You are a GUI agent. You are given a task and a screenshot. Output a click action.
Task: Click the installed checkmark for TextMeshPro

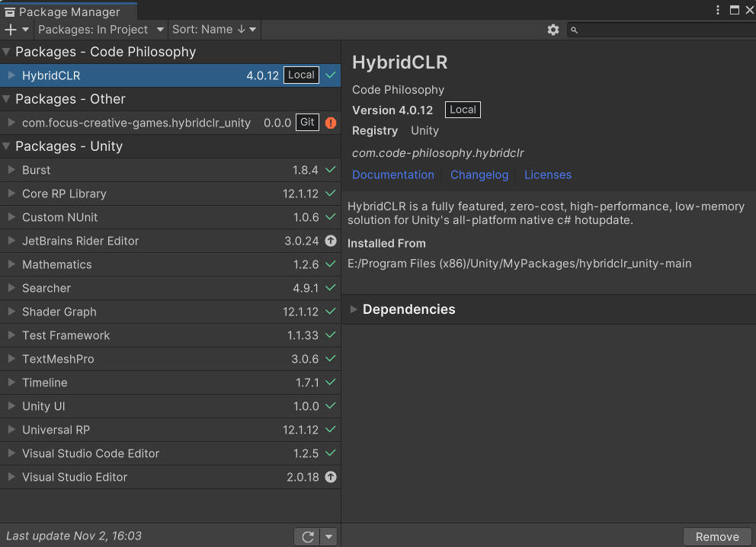tap(331, 359)
